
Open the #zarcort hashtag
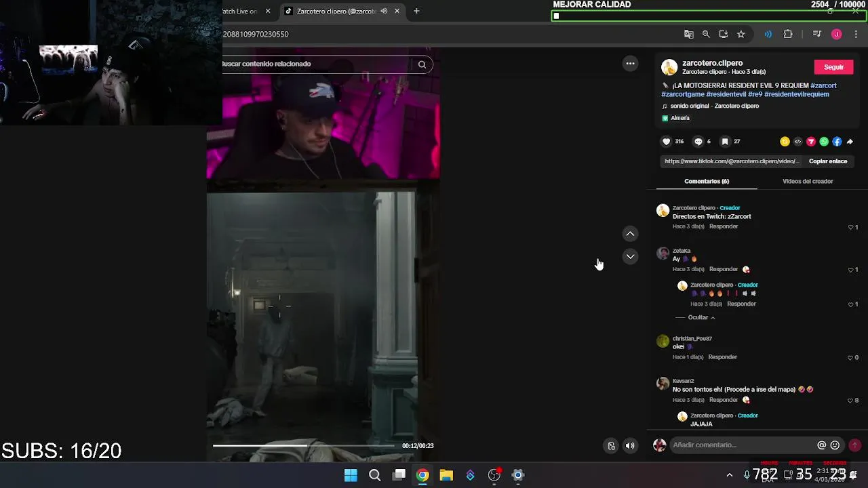823,85
